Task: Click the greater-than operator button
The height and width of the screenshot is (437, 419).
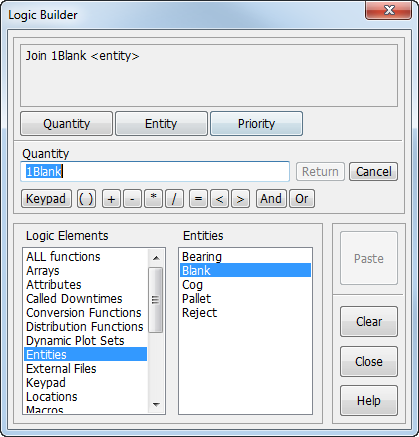Action: (x=240, y=199)
